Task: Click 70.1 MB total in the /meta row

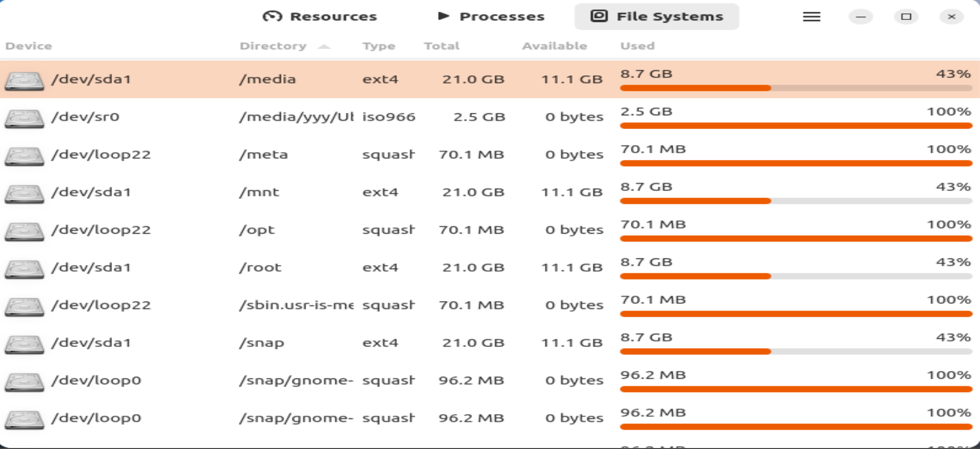Action: pyautogui.click(x=471, y=155)
